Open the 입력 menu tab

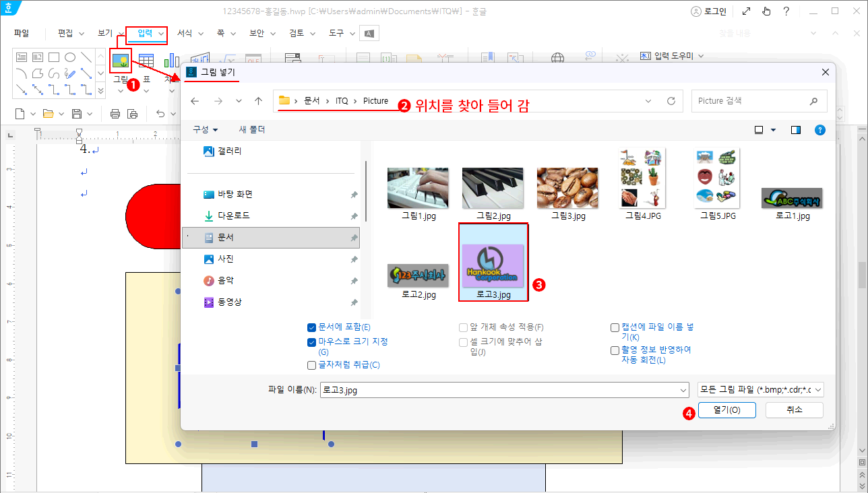146,33
